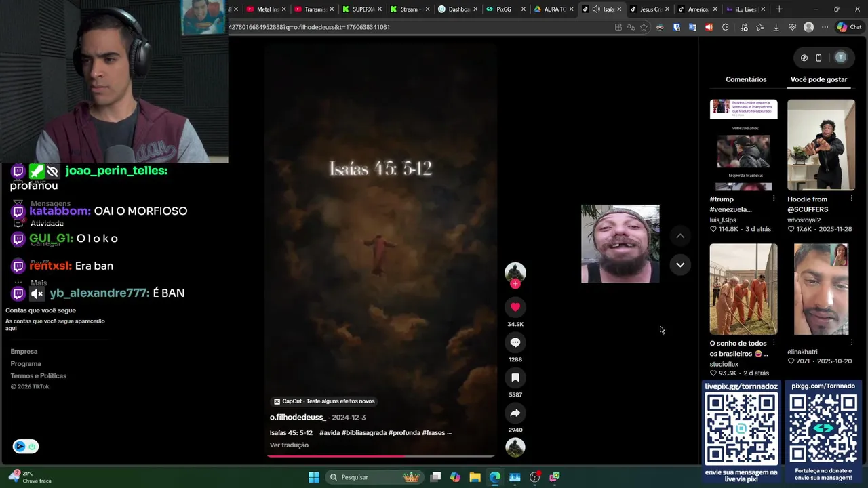Click the man's face overlay image beside video
Image resolution: width=868 pixels, height=488 pixels.
pyautogui.click(x=620, y=244)
